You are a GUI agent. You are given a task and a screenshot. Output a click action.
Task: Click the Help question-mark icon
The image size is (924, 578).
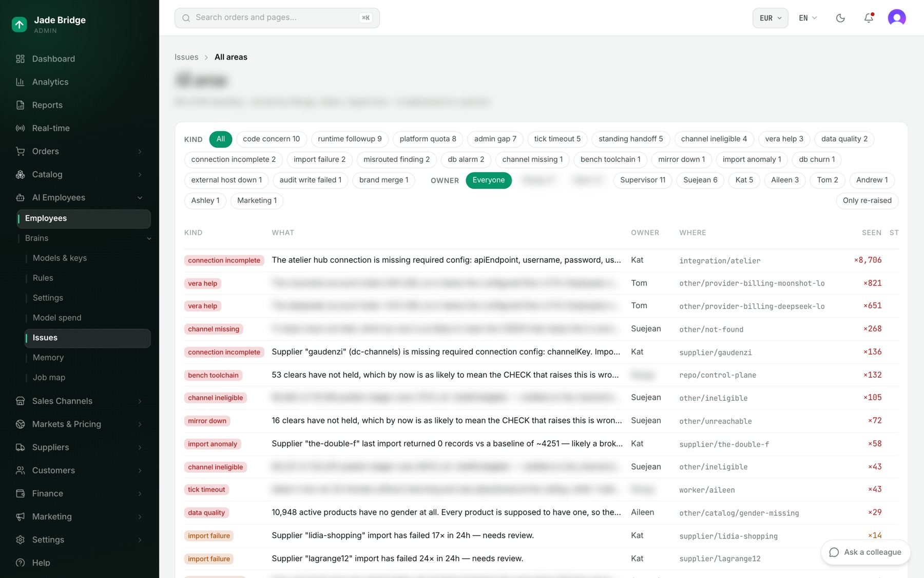[21, 563]
